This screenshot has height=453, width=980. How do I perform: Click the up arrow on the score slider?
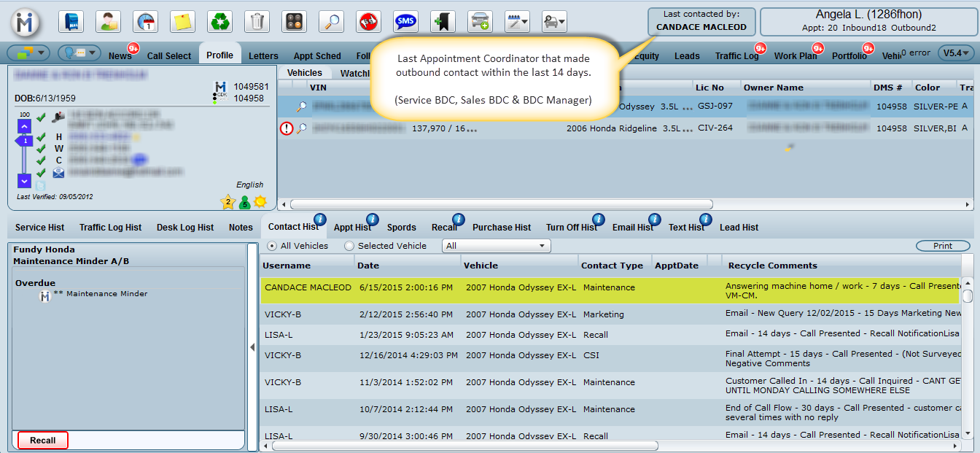point(24,126)
